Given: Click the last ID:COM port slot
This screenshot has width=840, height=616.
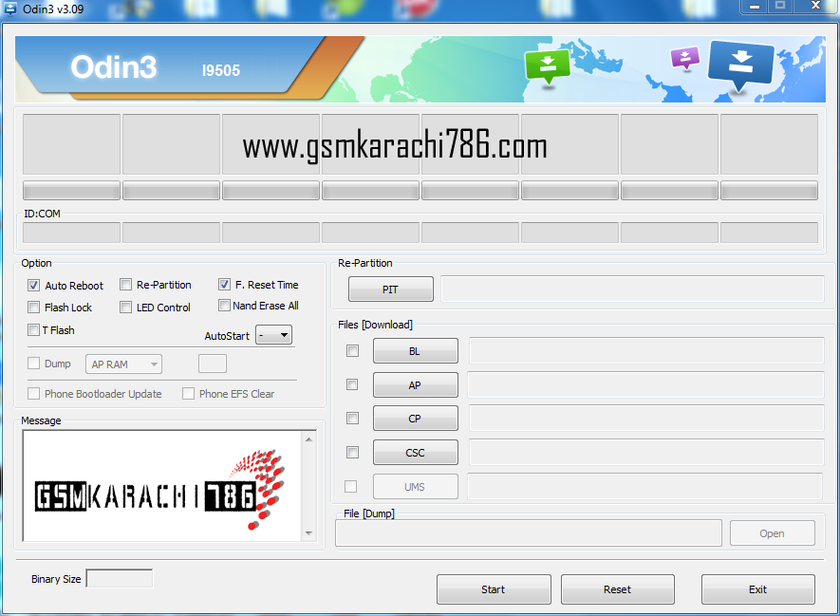Looking at the screenshot, I should (x=769, y=233).
